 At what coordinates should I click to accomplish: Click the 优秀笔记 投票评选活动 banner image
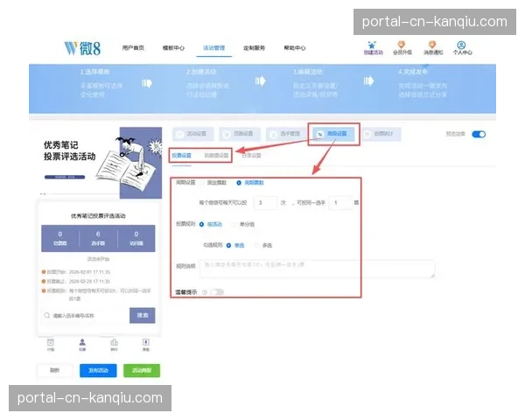99,163
